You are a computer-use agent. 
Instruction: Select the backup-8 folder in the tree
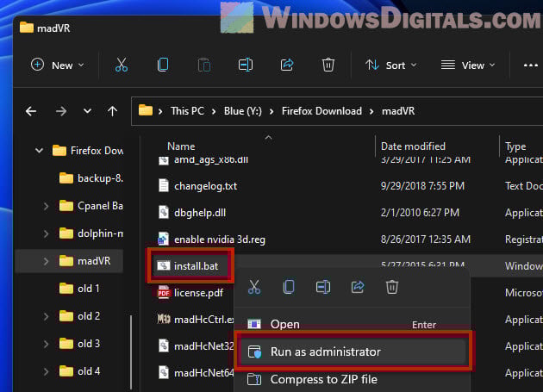click(90, 178)
